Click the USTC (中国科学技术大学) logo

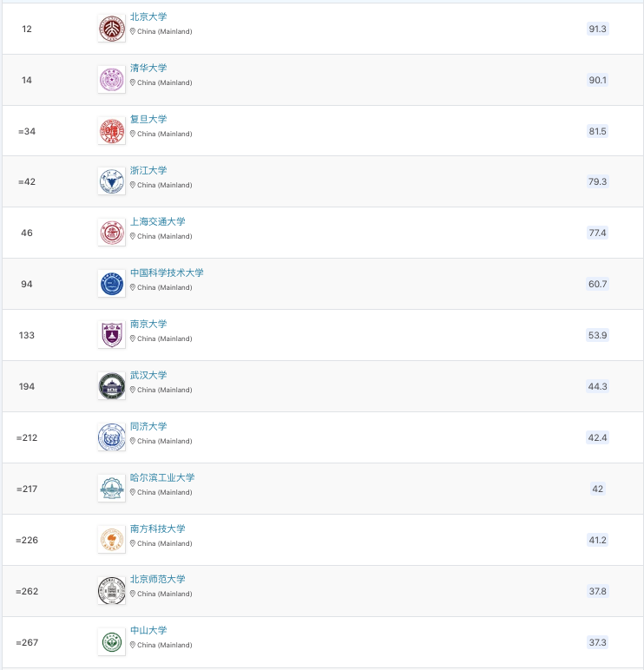[x=111, y=284]
